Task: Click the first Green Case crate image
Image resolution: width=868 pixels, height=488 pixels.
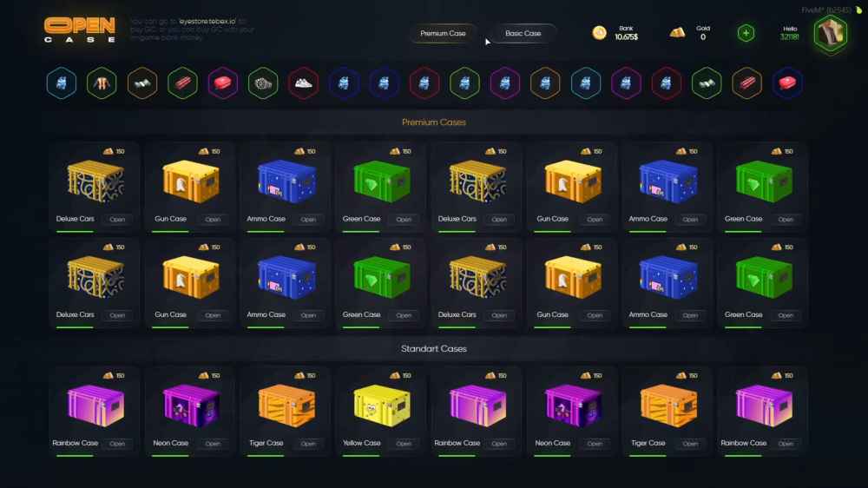Action: (x=382, y=181)
